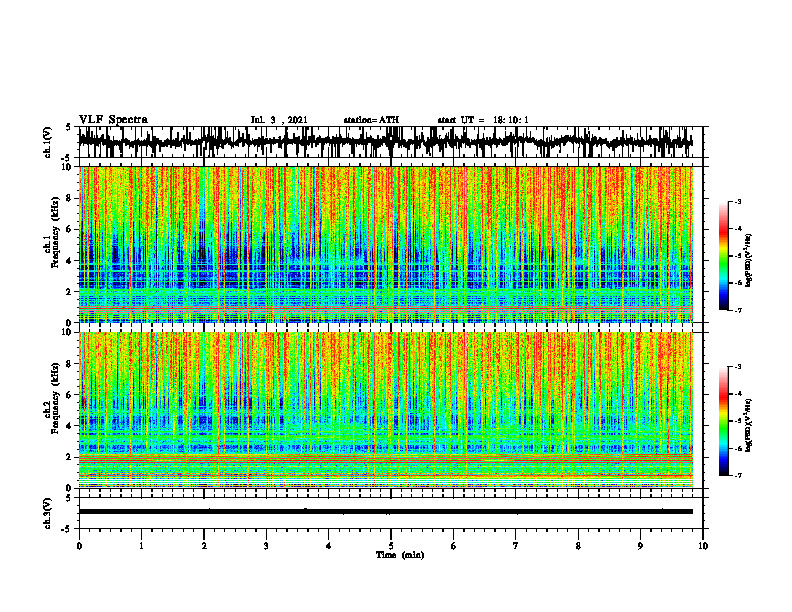Click the 'VLF Spectra' title text
Image resolution: width=792 pixels, height=612 pixels.
click(113, 120)
